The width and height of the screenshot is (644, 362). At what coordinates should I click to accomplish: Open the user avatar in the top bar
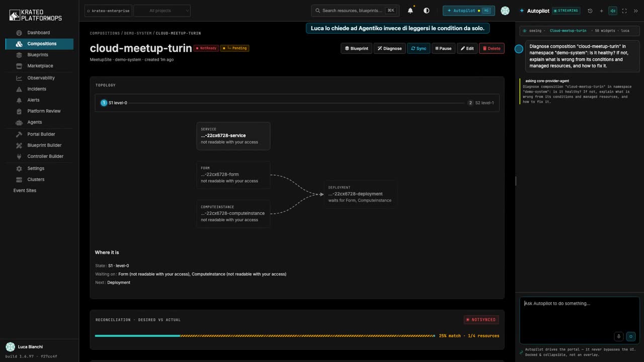click(505, 11)
